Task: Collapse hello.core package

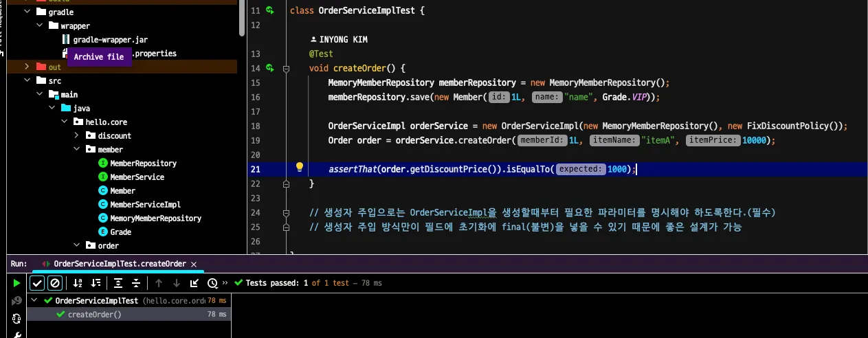Action: click(64, 122)
